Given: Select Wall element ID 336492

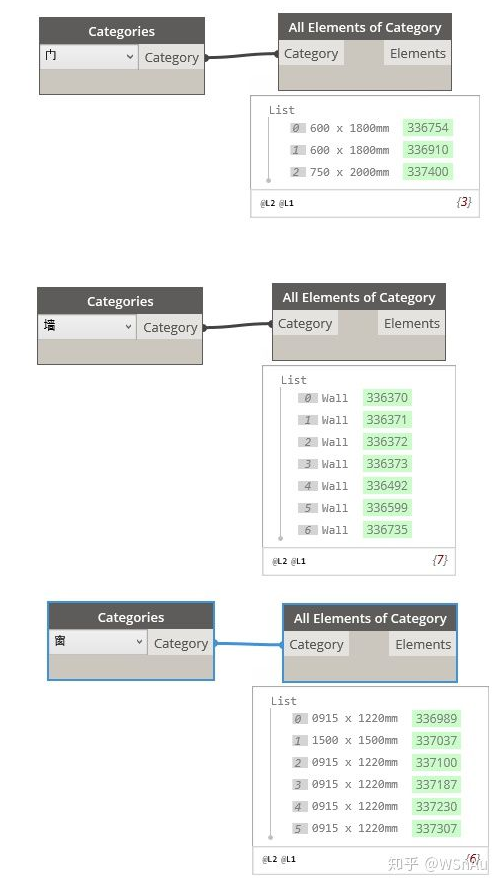Looking at the screenshot, I should click(x=387, y=486).
